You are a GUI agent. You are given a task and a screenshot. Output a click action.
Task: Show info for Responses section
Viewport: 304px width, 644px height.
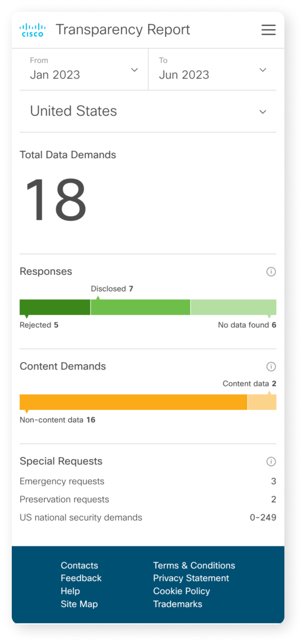pyautogui.click(x=271, y=272)
